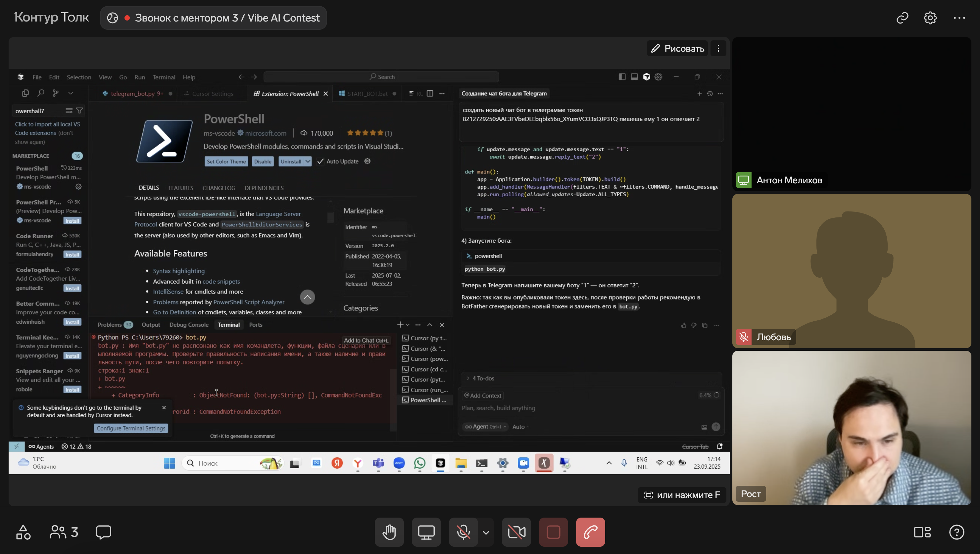Select Антон Мелихов video tile

(851, 114)
